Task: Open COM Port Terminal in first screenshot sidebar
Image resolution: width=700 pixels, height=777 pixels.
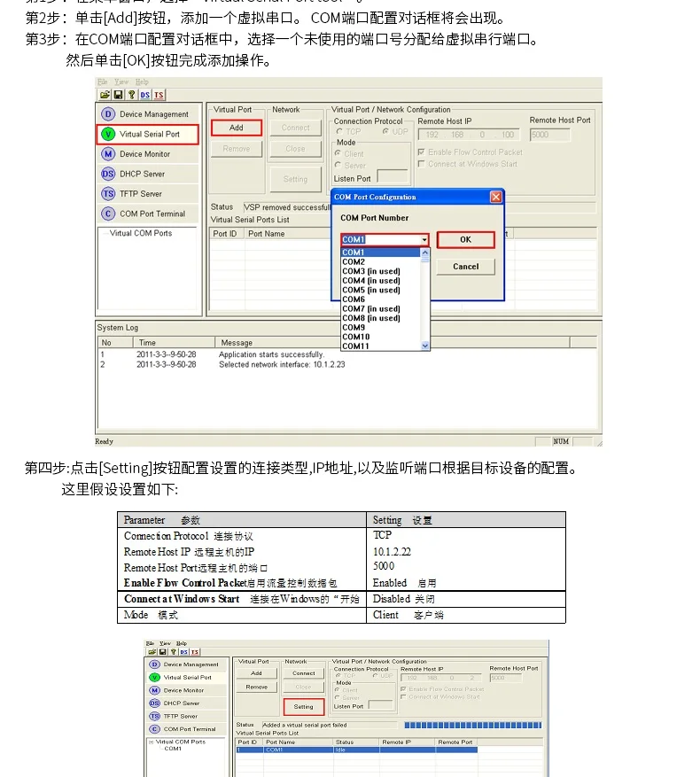Action: coord(148,214)
